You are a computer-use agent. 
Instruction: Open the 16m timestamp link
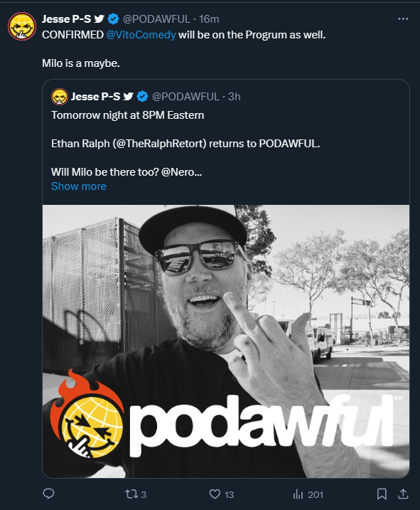[209, 19]
